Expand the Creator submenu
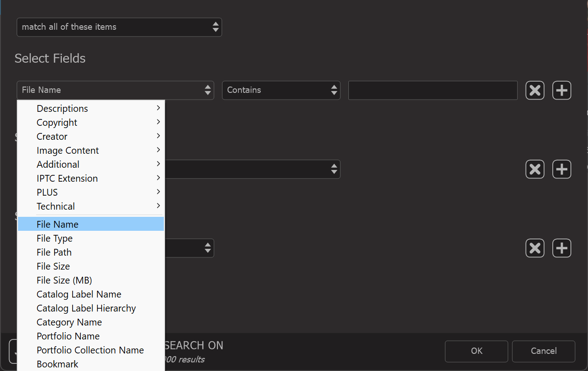 [91, 137]
